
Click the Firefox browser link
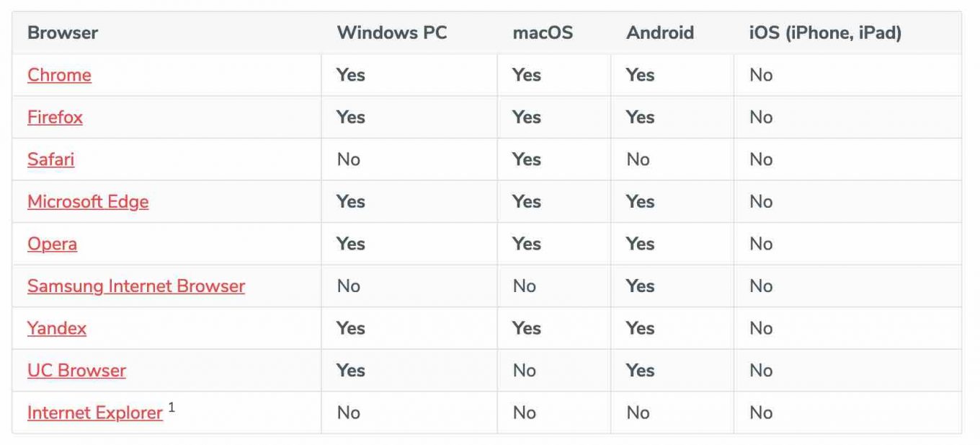(55, 117)
